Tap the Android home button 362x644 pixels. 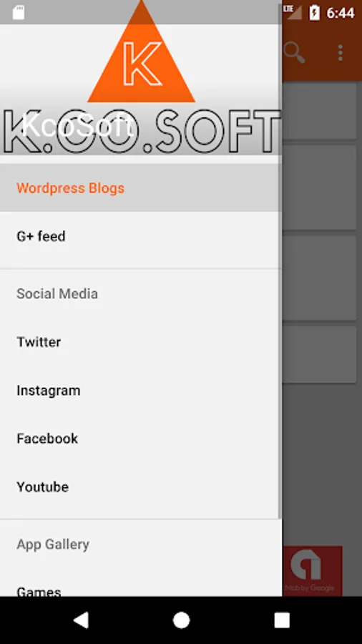tap(181, 620)
